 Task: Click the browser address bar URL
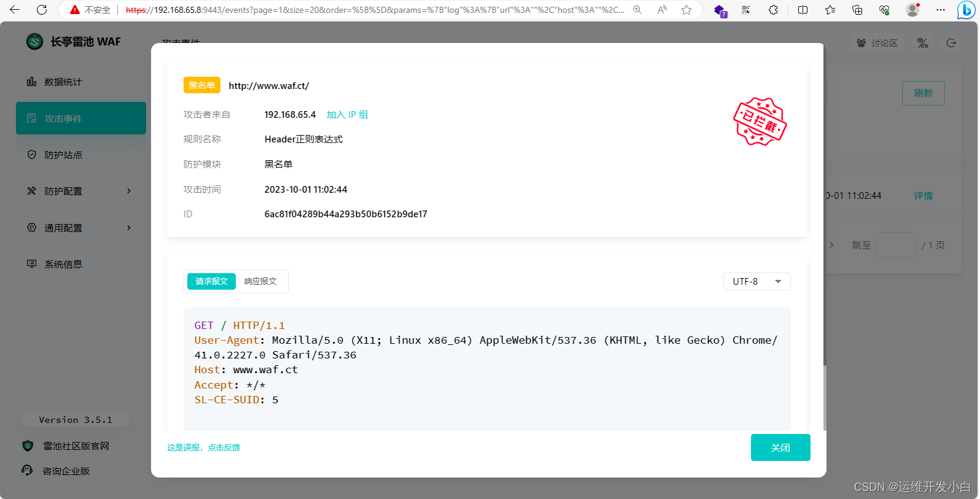pyautogui.click(x=375, y=10)
